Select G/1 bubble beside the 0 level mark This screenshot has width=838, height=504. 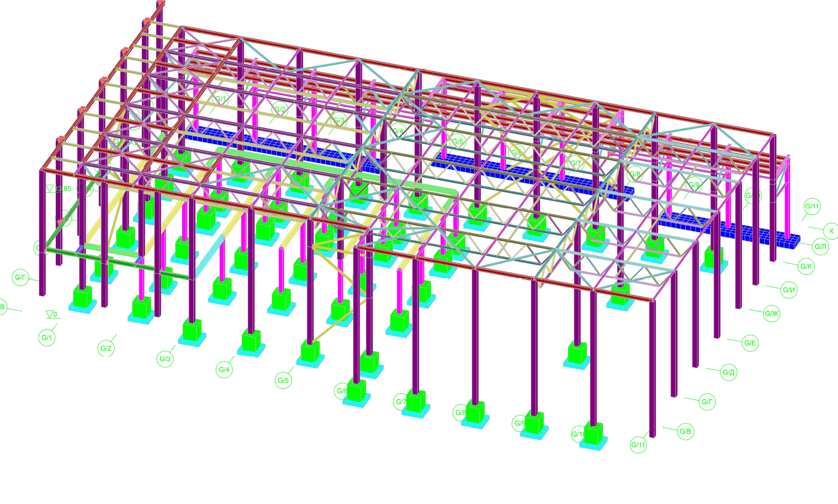click(47, 337)
